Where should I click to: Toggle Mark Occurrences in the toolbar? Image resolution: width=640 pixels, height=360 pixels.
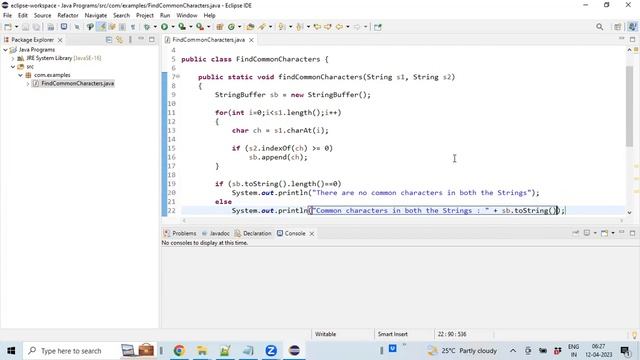point(101,27)
